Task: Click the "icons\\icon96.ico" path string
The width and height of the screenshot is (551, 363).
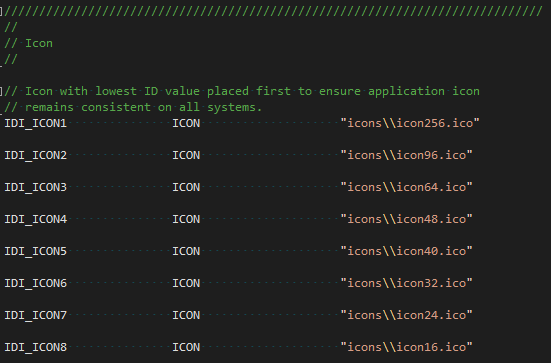Action: tap(407, 155)
